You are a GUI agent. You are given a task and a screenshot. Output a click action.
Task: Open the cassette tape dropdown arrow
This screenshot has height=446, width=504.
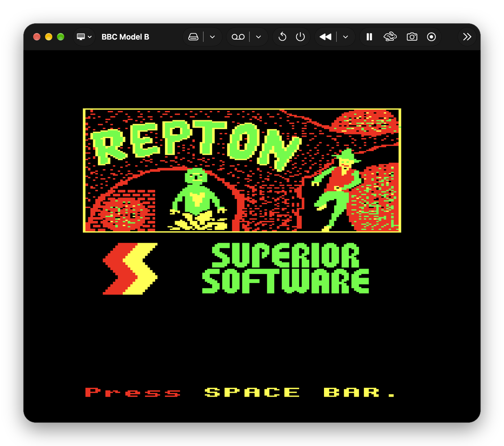tap(258, 37)
